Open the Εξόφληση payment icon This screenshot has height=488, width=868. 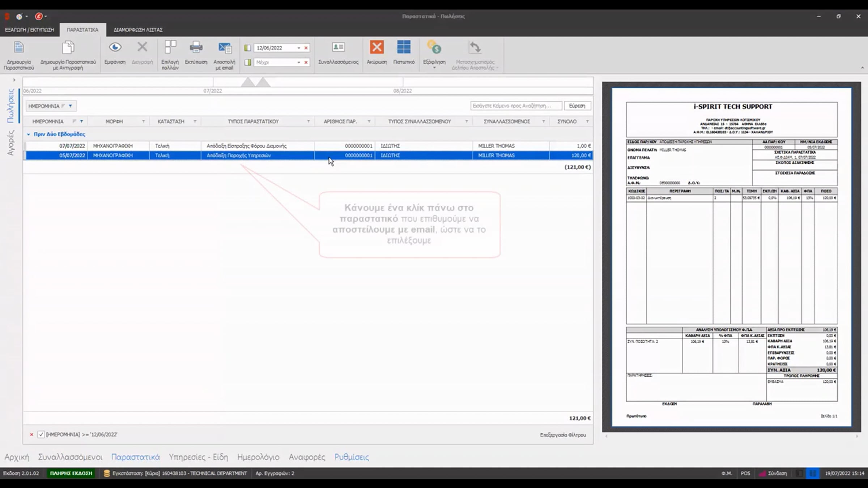tap(434, 47)
